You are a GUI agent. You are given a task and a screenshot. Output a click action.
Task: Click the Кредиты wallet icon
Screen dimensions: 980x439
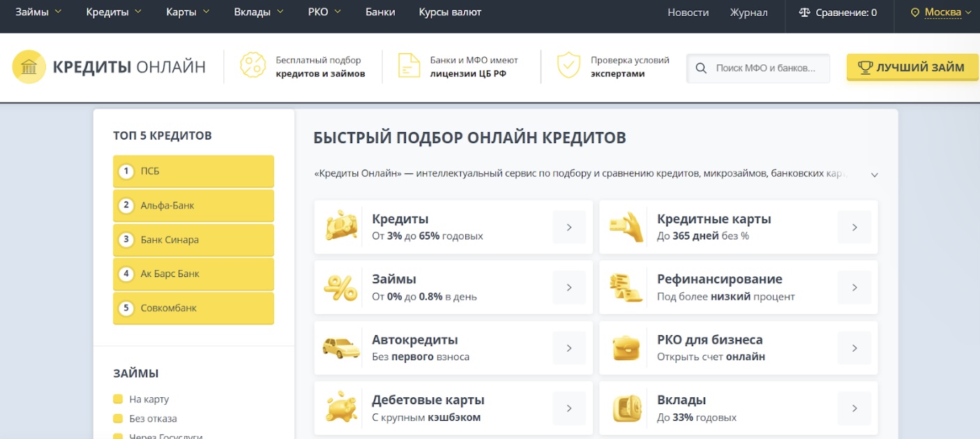(x=341, y=226)
